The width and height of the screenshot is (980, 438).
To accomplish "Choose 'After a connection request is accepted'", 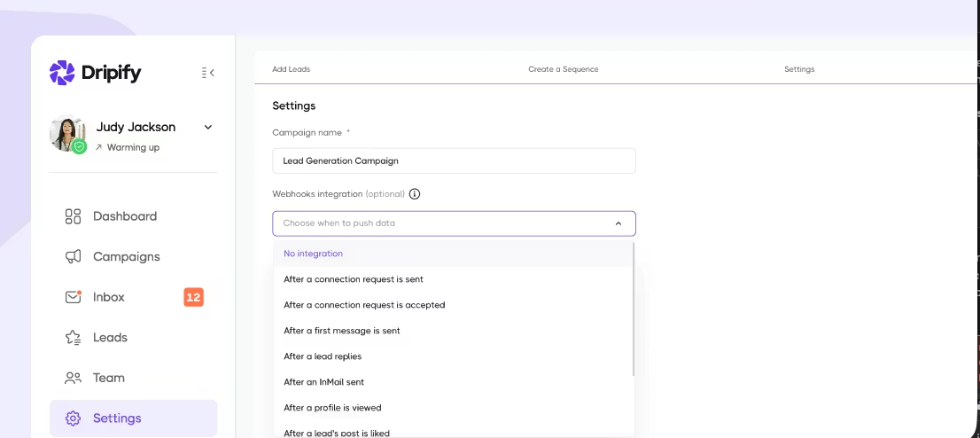I will (364, 305).
